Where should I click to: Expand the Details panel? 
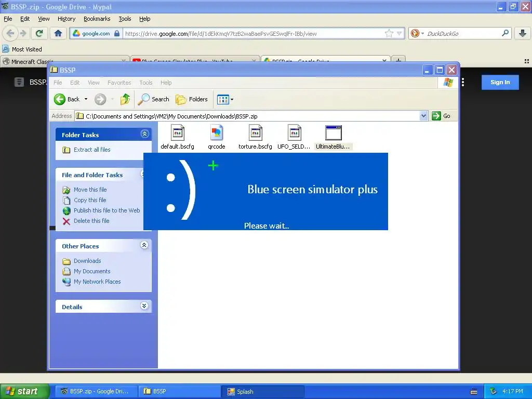tap(144, 305)
